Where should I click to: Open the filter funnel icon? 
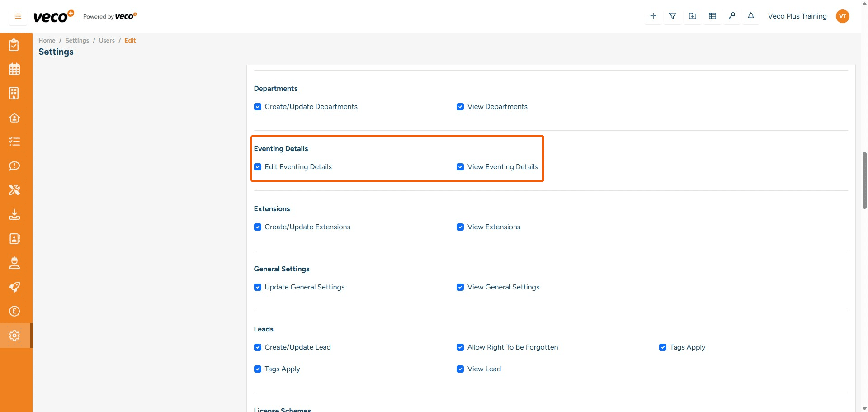[x=673, y=16]
